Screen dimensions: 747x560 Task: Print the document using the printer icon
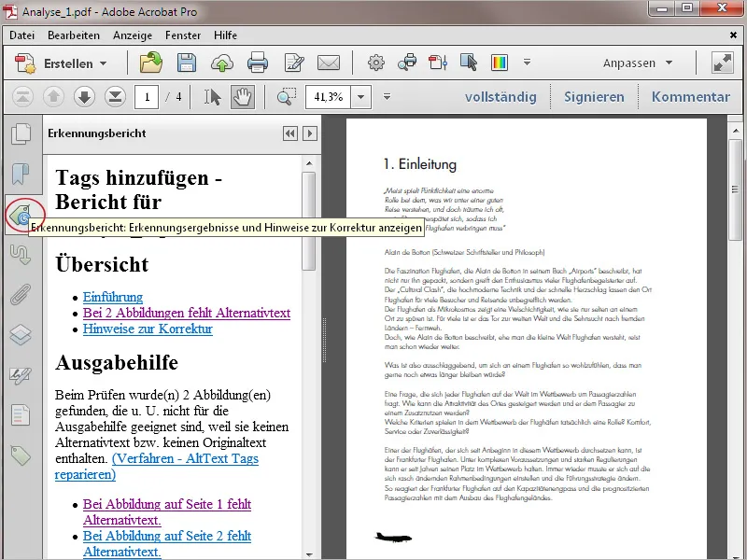pos(258,63)
